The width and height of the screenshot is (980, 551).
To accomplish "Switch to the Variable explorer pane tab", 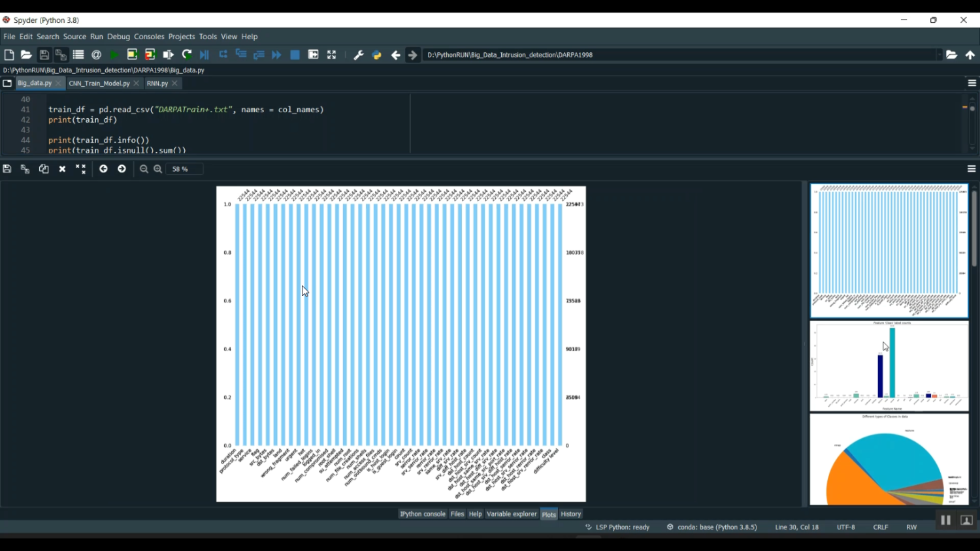I will 511,514.
